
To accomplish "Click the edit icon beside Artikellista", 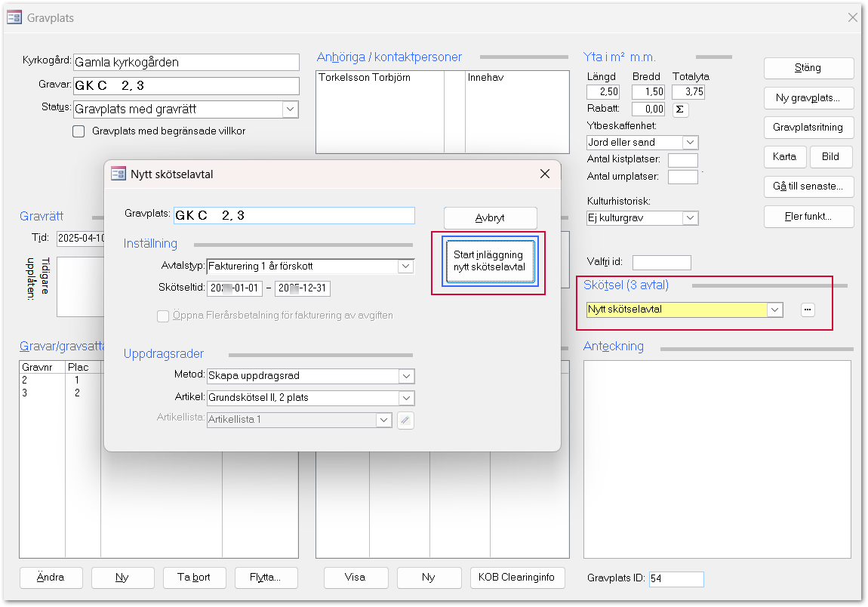I will point(405,420).
